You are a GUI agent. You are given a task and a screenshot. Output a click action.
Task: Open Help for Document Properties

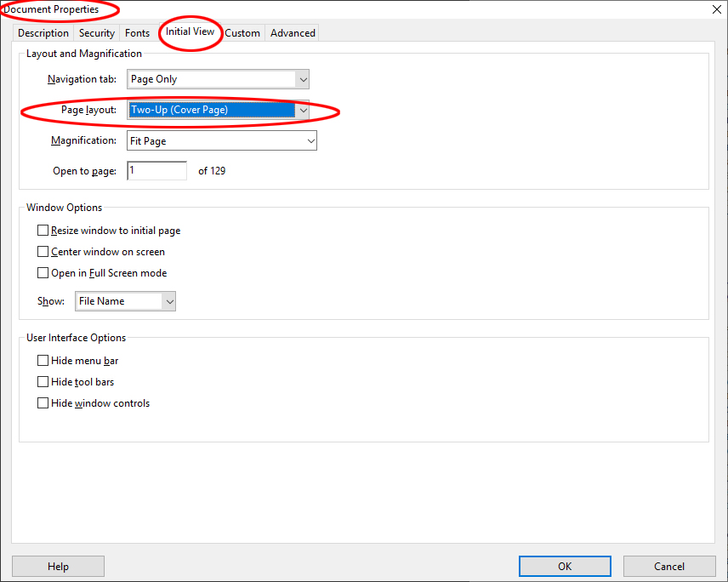click(58, 566)
